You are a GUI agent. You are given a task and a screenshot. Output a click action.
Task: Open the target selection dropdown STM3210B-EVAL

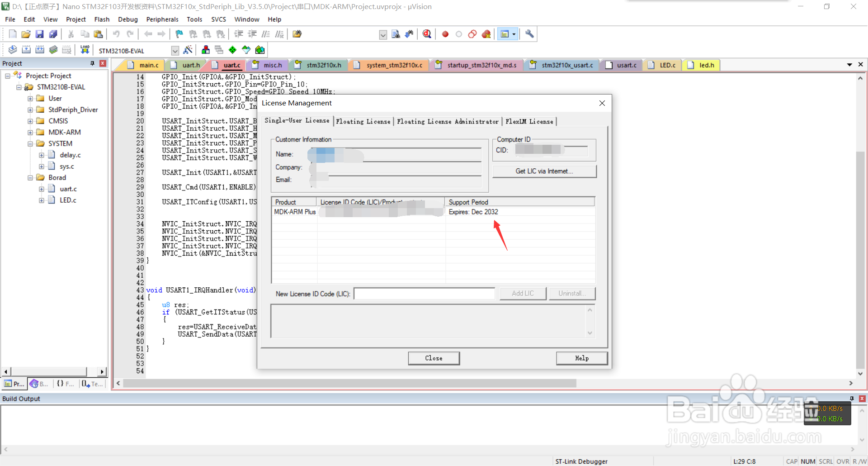coord(175,51)
